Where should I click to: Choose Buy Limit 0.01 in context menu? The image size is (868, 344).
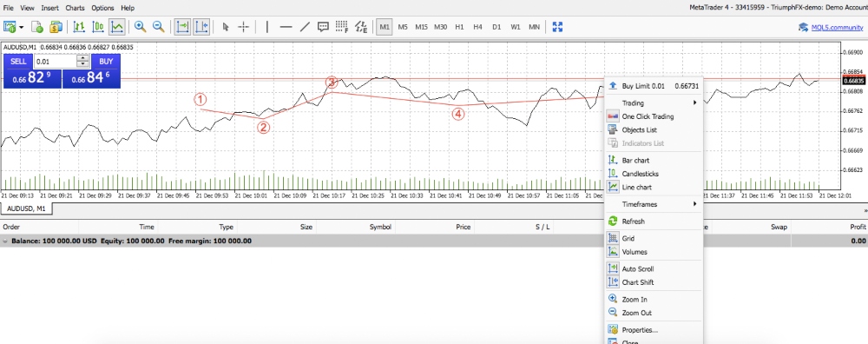click(654, 86)
